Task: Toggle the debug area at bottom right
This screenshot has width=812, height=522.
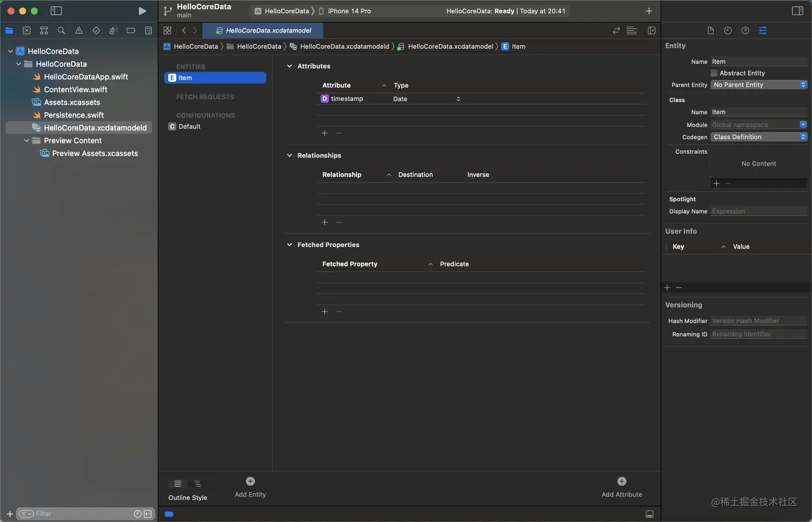Action: pos(649,514)
